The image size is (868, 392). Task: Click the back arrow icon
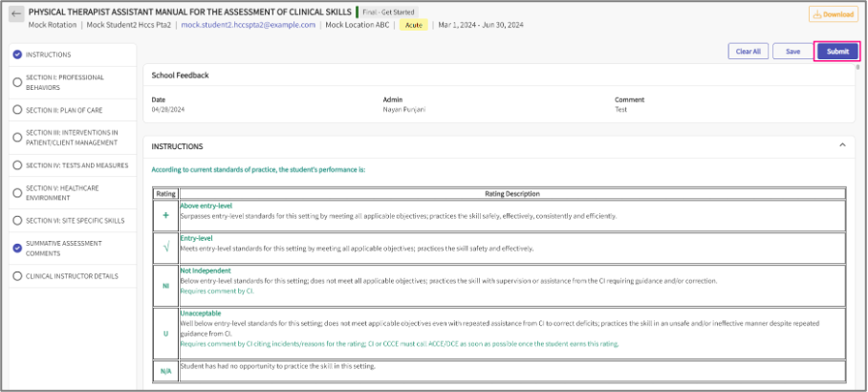(x=16, y=13)
